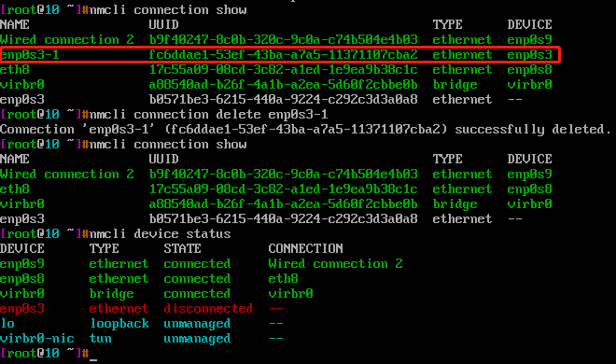Click the virbr0-nic device name
Viewport: 616px width, 364px height.
pyautogui.click(x=37, y=338)
